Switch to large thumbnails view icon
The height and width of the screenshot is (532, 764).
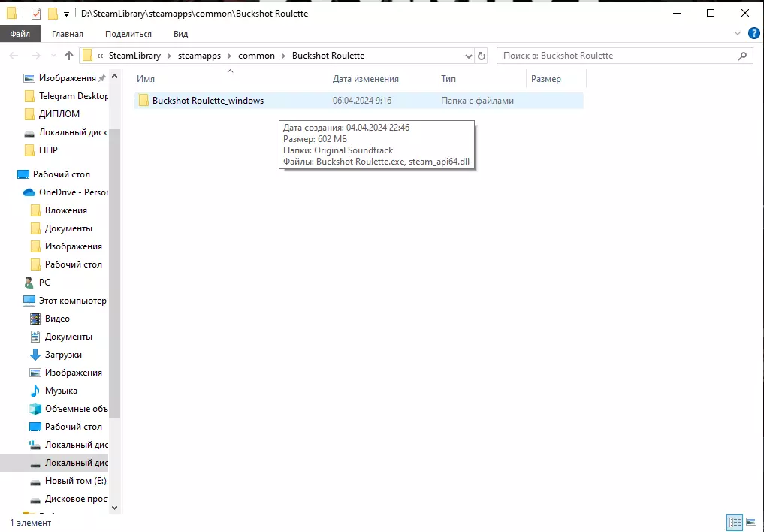751,521
